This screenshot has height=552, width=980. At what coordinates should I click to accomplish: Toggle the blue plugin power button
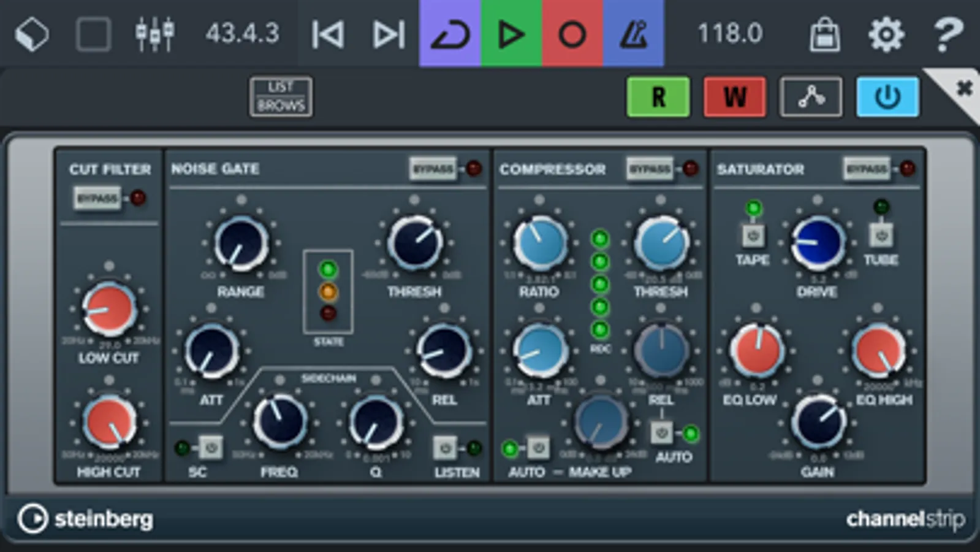tap(887, 97)
